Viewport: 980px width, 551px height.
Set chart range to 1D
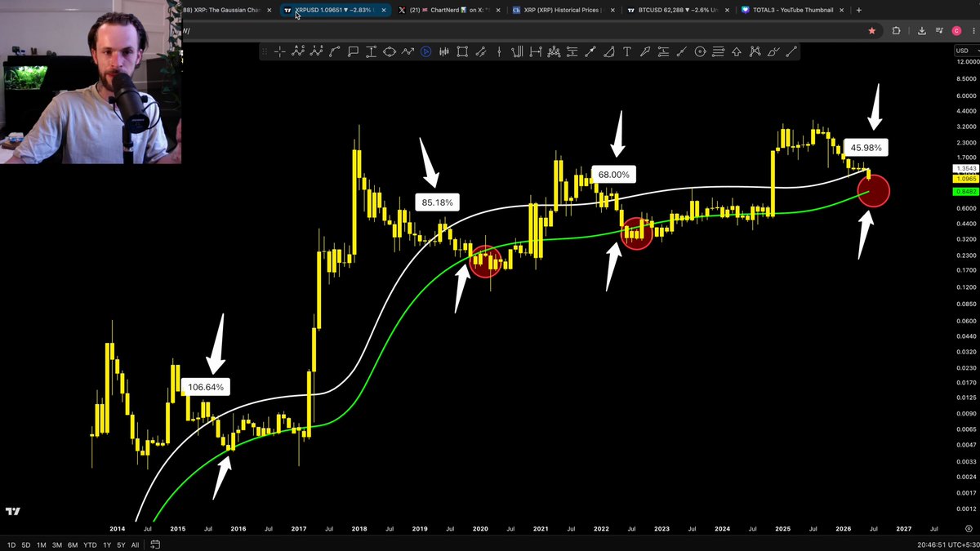coord(12,544)
